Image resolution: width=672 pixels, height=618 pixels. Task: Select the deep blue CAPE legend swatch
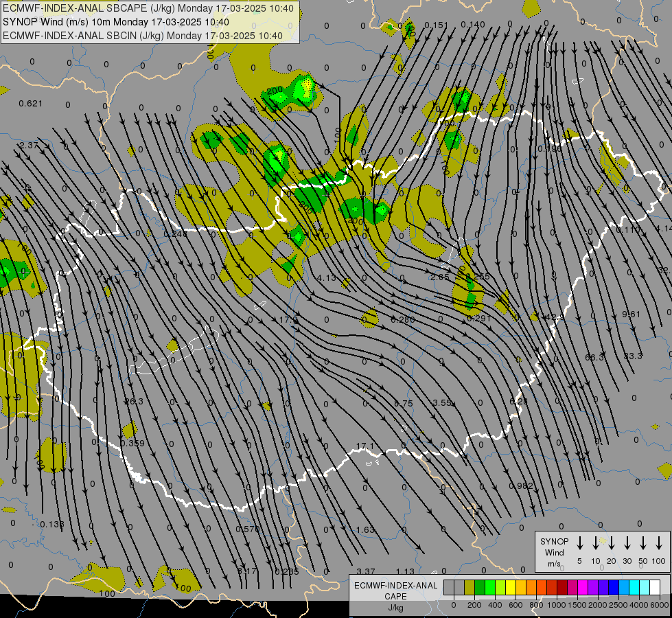(614, 588)
